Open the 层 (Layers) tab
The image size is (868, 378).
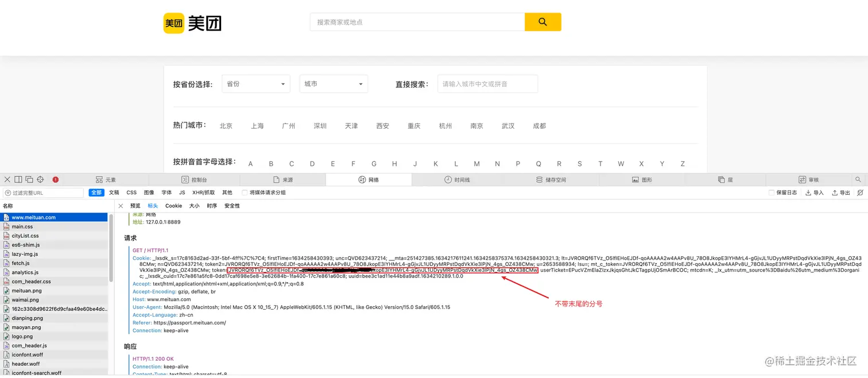coord(725,180)
